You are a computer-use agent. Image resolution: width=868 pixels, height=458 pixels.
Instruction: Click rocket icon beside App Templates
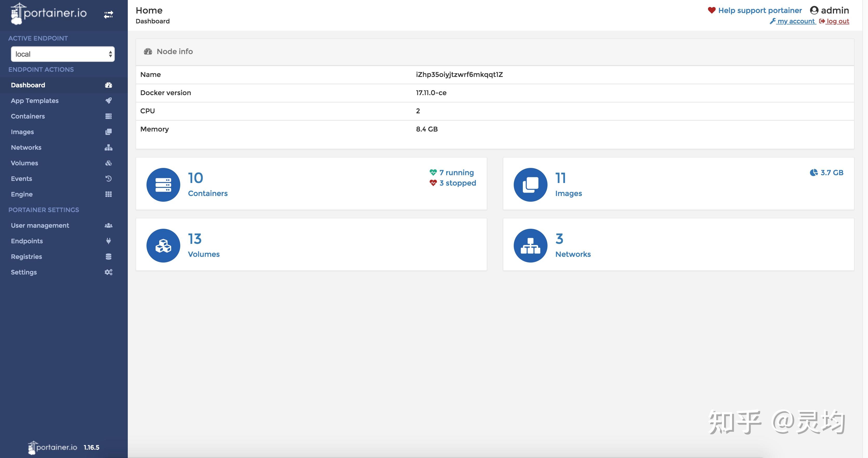[x=109, y=101]
